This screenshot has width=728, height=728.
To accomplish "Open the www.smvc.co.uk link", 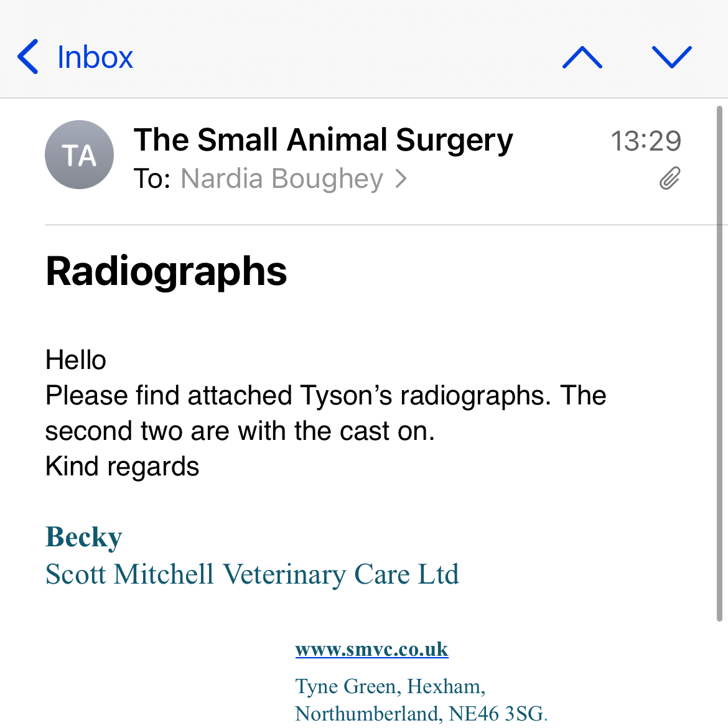I will 371,649.
